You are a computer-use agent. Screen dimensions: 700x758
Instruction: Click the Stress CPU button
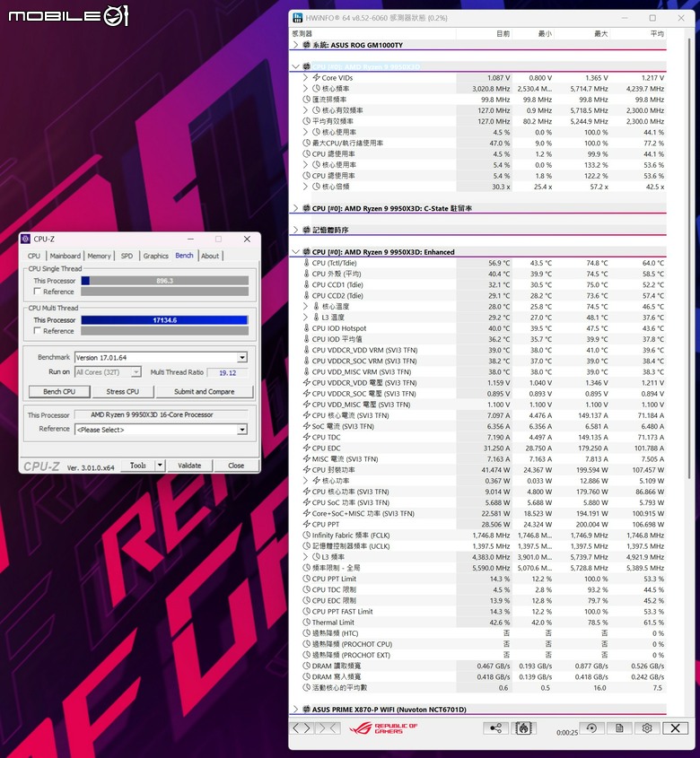click(x=122, y=392)
